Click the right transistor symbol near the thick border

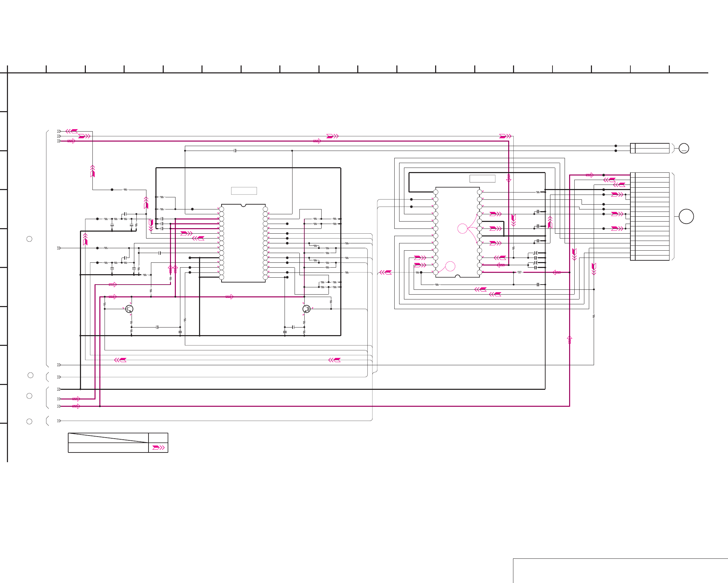[306, 309]
